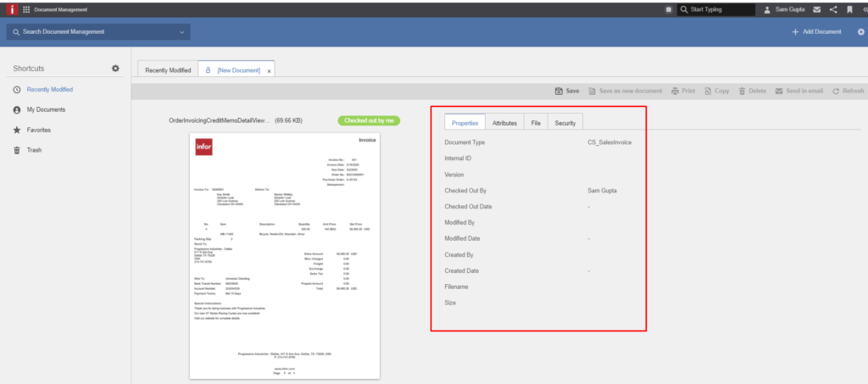Viewport: 868px width, 384px height.
Task: Click the double-chevron collapse icon at top right
Action: coord(865,9)
